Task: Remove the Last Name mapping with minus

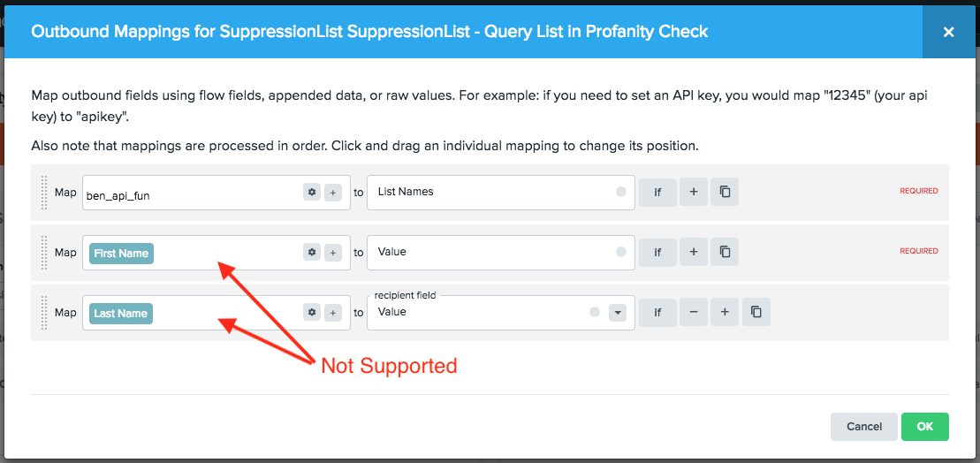Action: (x=694, y=312)
